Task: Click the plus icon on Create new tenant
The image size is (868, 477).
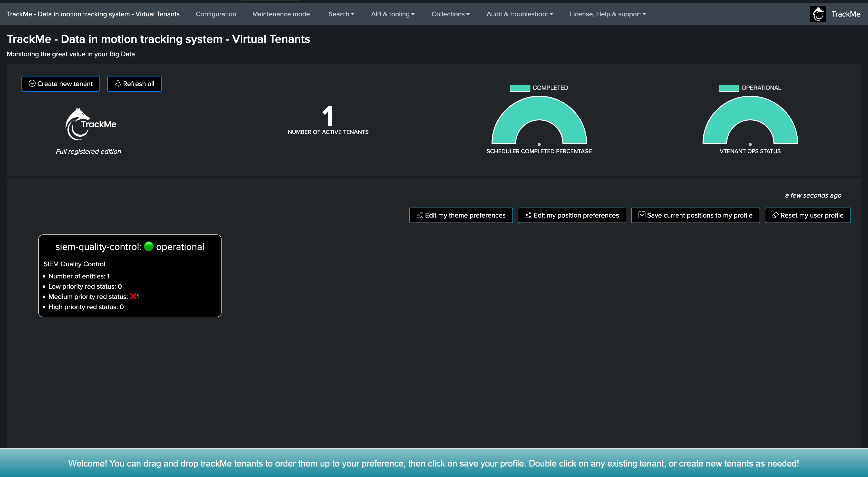Action: pos(32,84)
